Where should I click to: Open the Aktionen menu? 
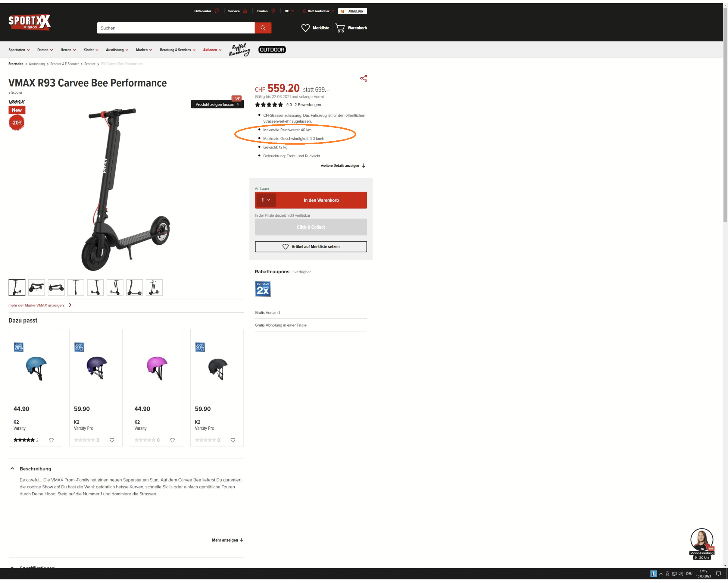point(212,50)
